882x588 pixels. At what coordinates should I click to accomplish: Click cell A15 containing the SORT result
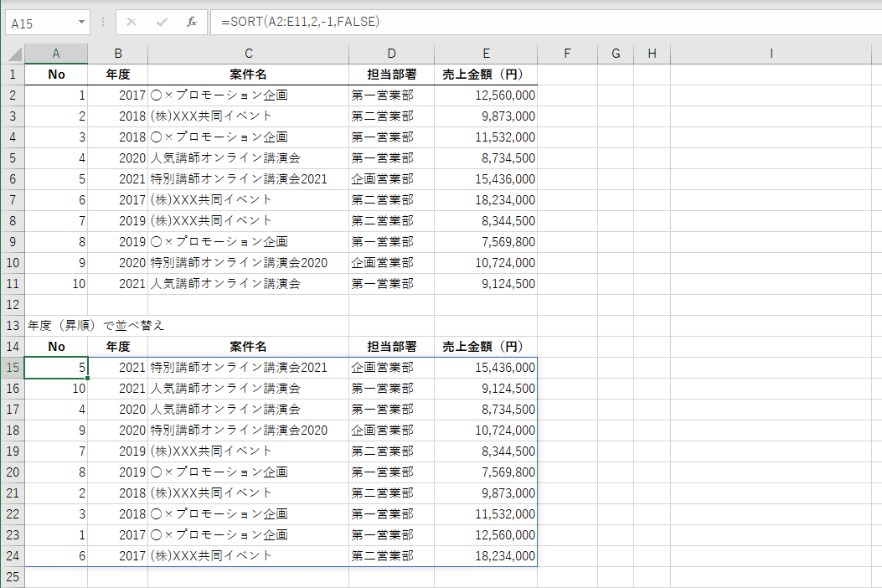tap(56, 367)
